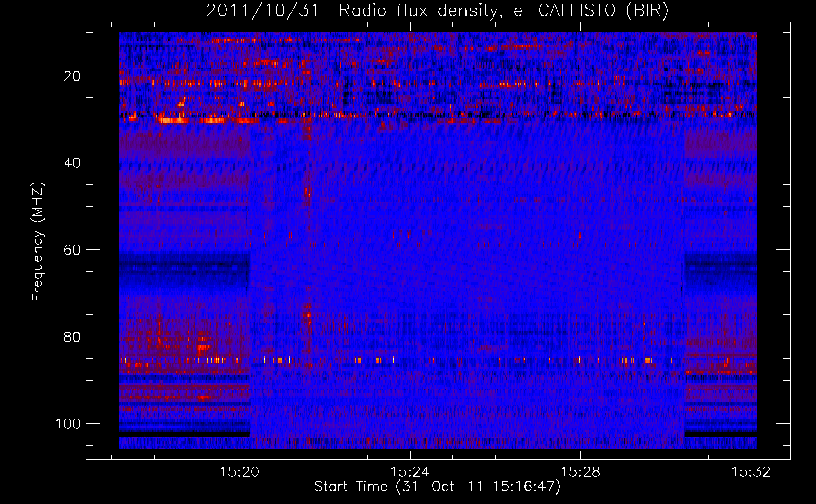Select the frequency tick label "60"
Screen dimensions: 816x504
tap(73, 250)
